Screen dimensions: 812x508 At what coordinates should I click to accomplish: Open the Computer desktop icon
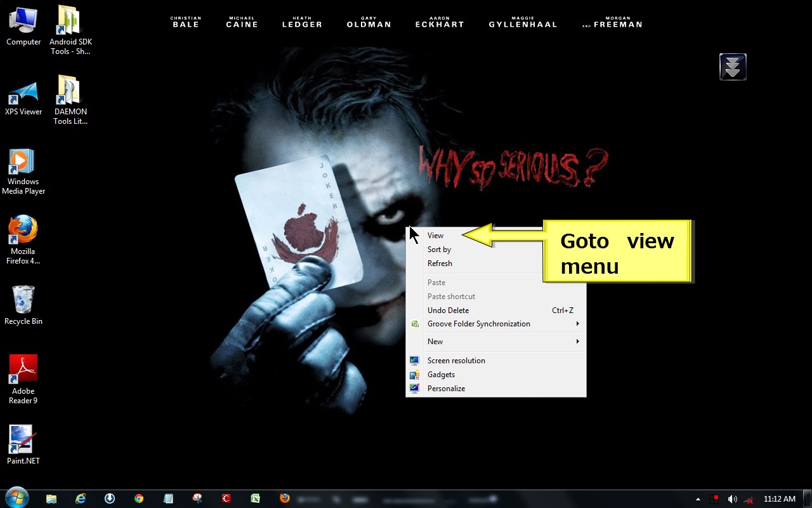tap(23, 22)
